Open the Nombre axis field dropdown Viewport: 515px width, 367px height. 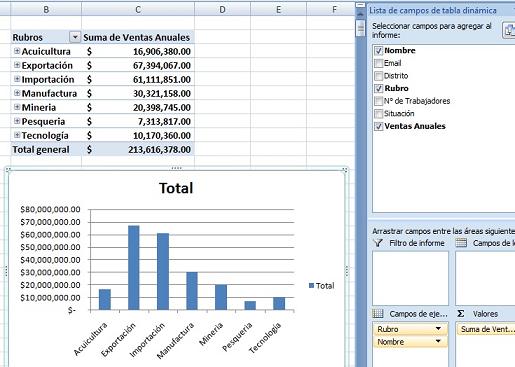click(438, 341)
